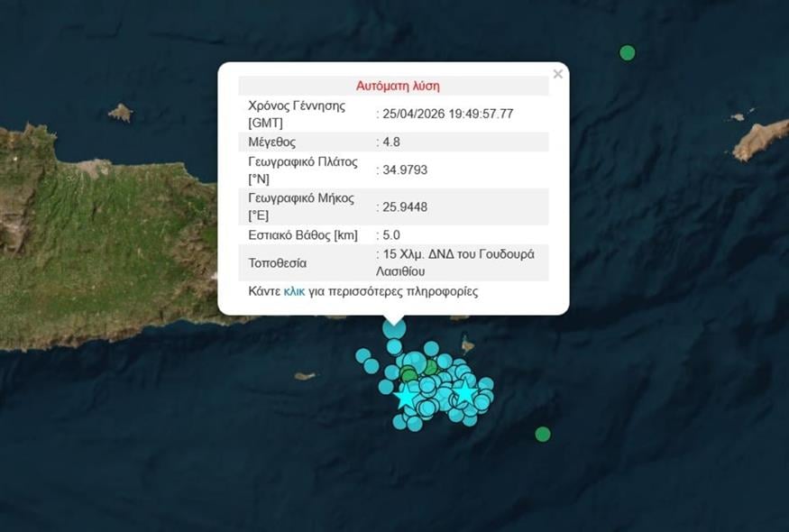Close the earthquake info popup
Image resolution: width=789 pixels, height=532 pixels.
[x=557, y=75]
